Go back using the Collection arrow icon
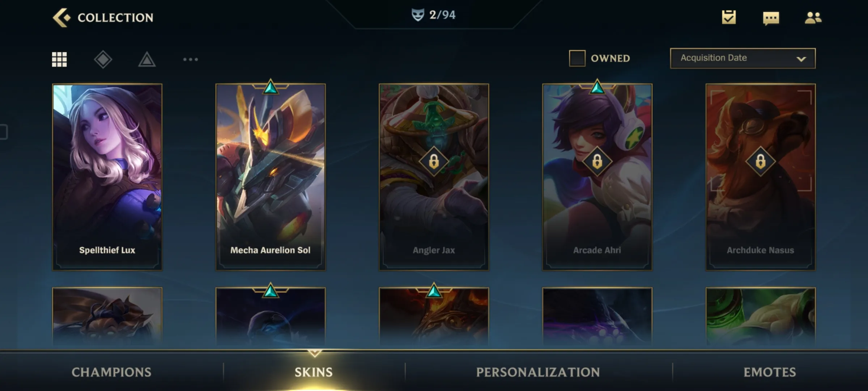 (x=61, y=18)
